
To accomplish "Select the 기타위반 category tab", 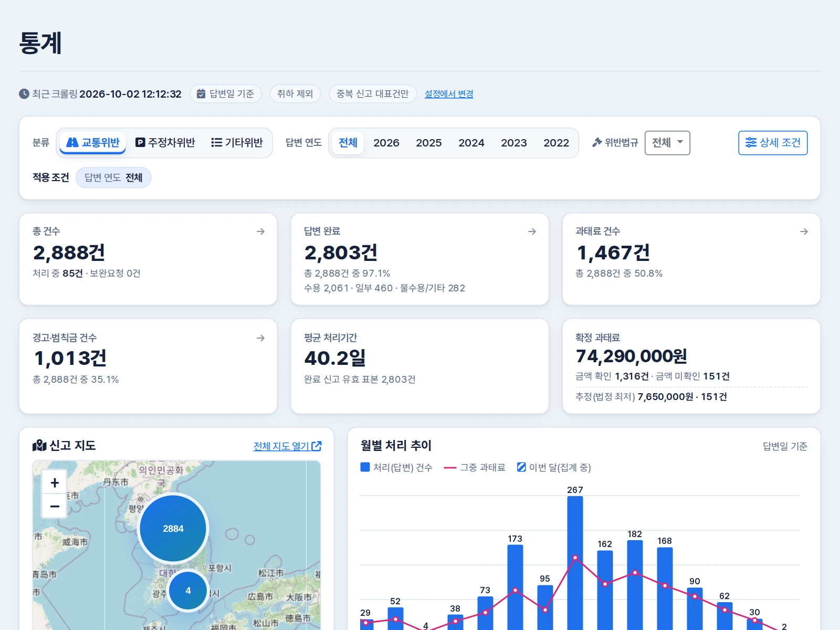I will [x=237, y=143].
